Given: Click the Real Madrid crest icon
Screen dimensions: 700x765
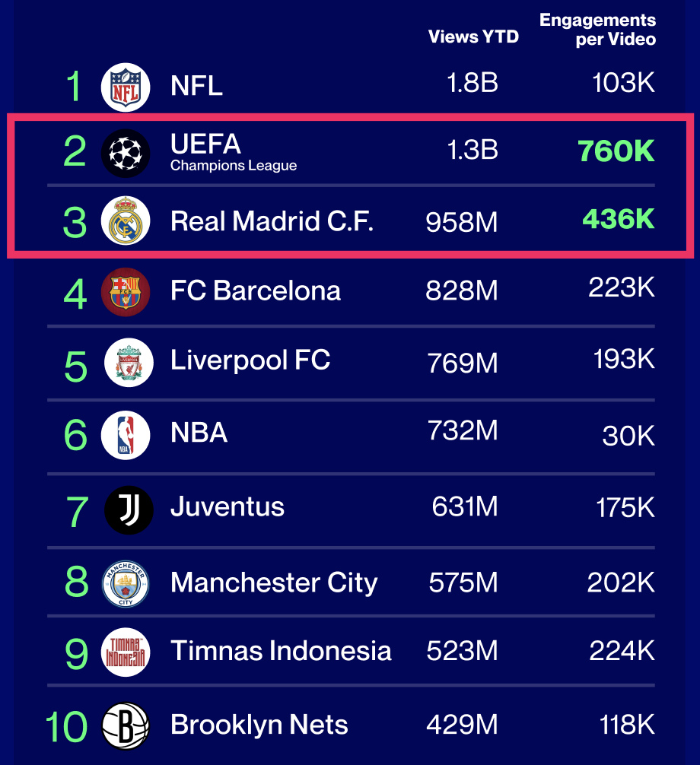Looking at the screenshot, I should (x=126, y=221).
